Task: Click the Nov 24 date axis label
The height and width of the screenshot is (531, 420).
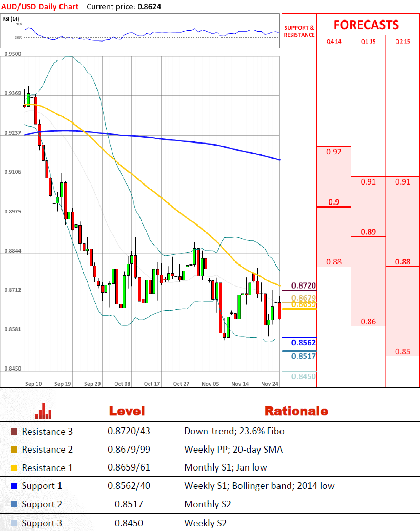Action: tap(270, 384)
